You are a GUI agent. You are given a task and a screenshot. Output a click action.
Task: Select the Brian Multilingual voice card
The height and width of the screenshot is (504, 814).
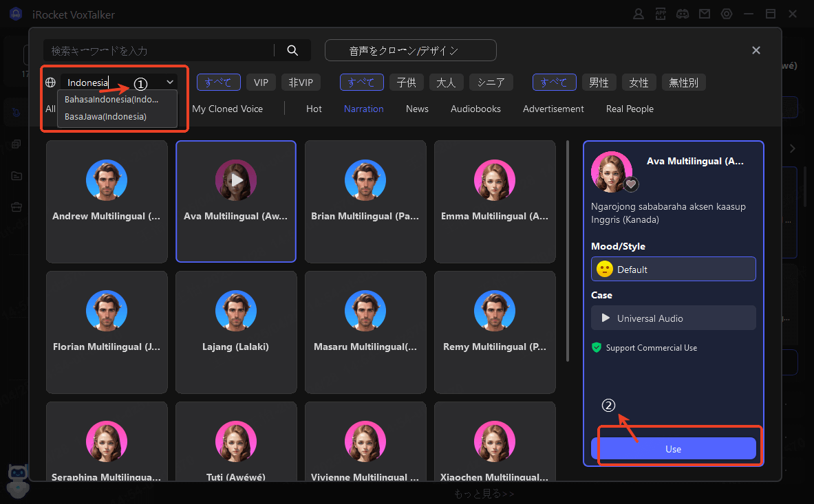[x=365, y=201]
